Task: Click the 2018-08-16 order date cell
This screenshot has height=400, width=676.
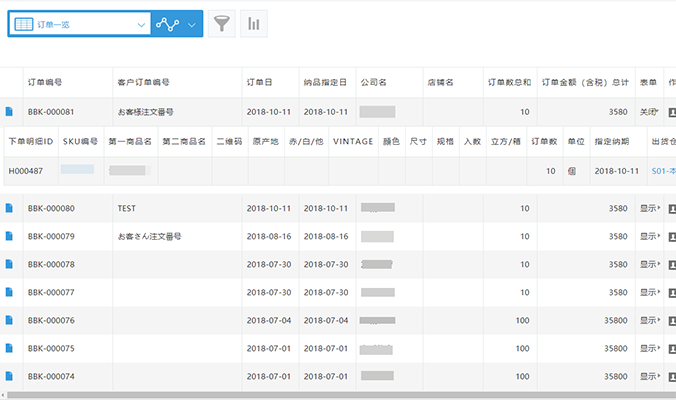Action: click(269, 236)
